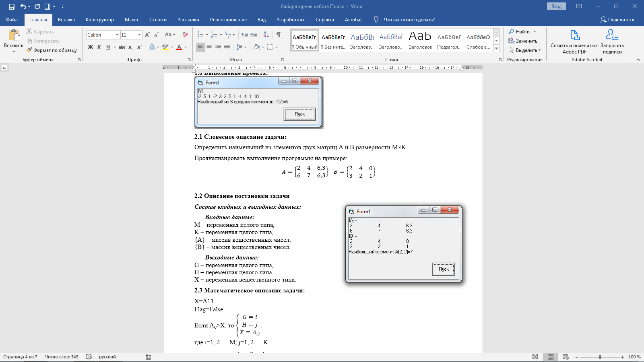Open the Шрифт dialog launcher
644x362 pixels.
(x=189, y=60)
